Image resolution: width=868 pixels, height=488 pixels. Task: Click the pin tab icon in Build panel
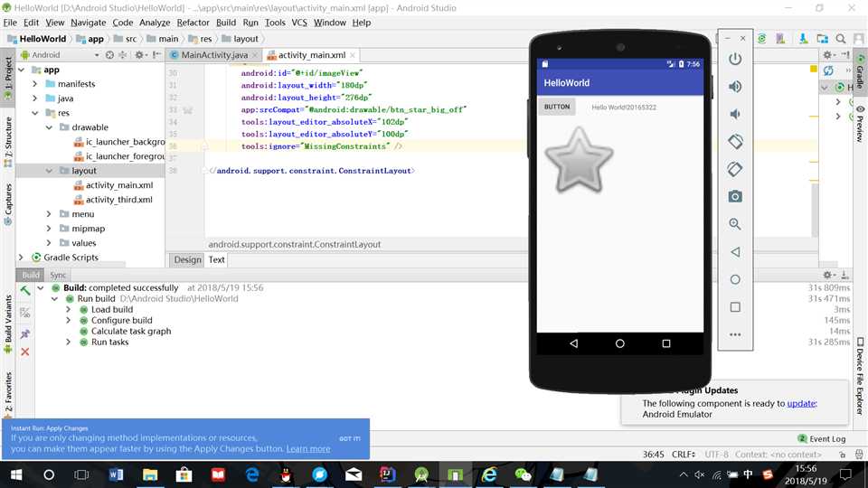(x=25, y=333)
